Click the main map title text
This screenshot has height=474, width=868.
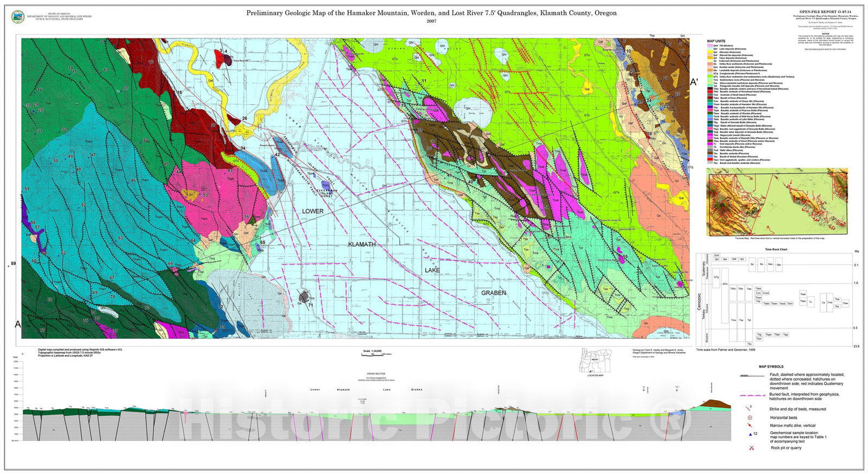click(x=431, y=13)
